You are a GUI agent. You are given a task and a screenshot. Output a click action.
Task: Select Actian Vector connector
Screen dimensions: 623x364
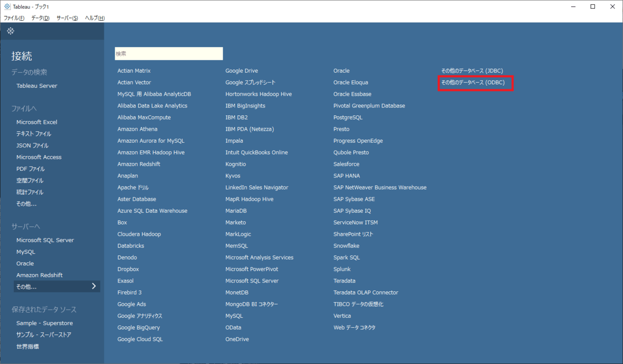point(134,83)
